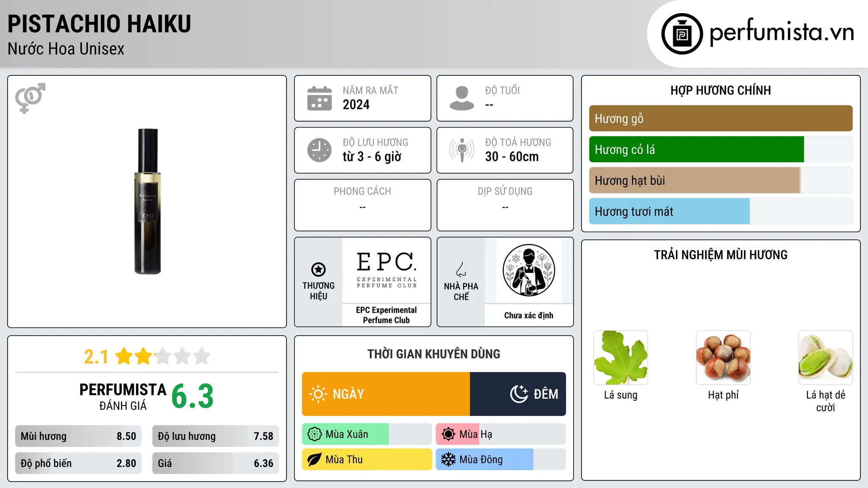Click the clock icon beside Độ lưu hương

click(x=320, y=150)
